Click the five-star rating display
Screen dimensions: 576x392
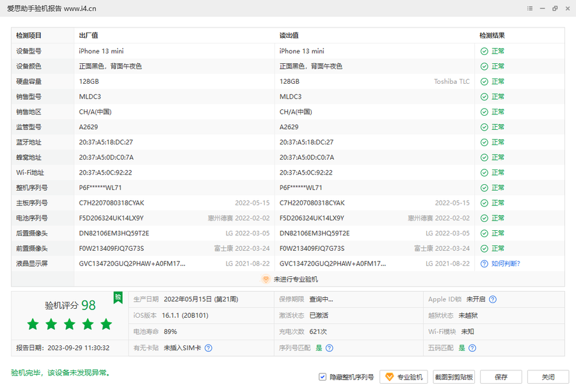tap(70, 325)
